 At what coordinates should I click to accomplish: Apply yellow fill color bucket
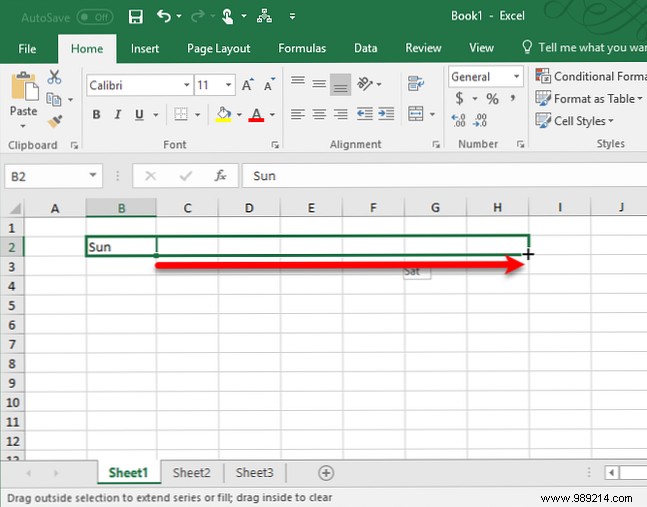(x=224, y=114)
